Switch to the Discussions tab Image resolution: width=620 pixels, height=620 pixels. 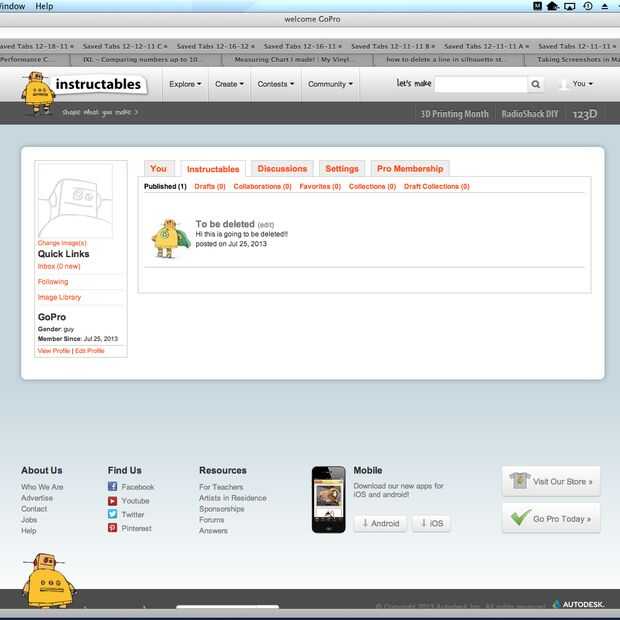tap(282, 168)
